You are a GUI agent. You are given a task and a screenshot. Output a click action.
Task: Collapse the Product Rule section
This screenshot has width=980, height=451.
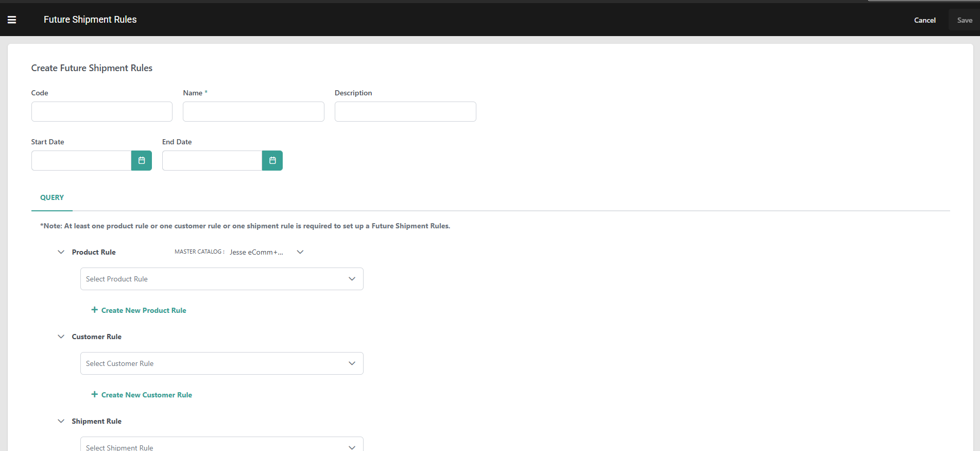[61, 252]
